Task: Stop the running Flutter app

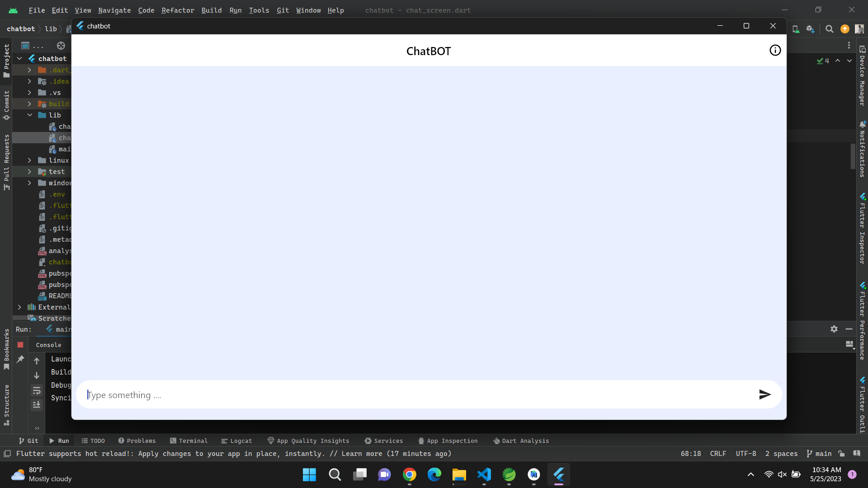Action: coord(20,345)
